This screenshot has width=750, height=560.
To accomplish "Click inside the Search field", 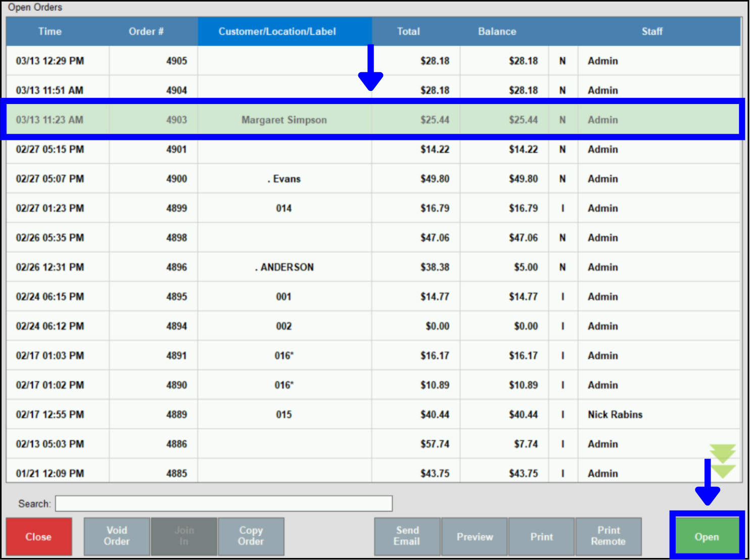I will [224, 503].
